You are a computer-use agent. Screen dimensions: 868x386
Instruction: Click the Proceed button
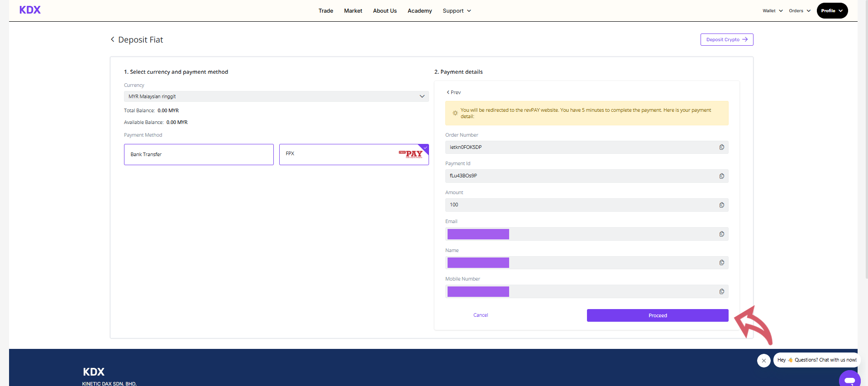coord(658,315)
